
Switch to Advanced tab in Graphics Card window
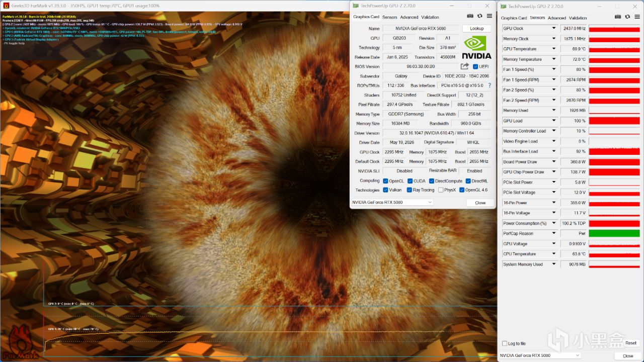click(409, 17)
